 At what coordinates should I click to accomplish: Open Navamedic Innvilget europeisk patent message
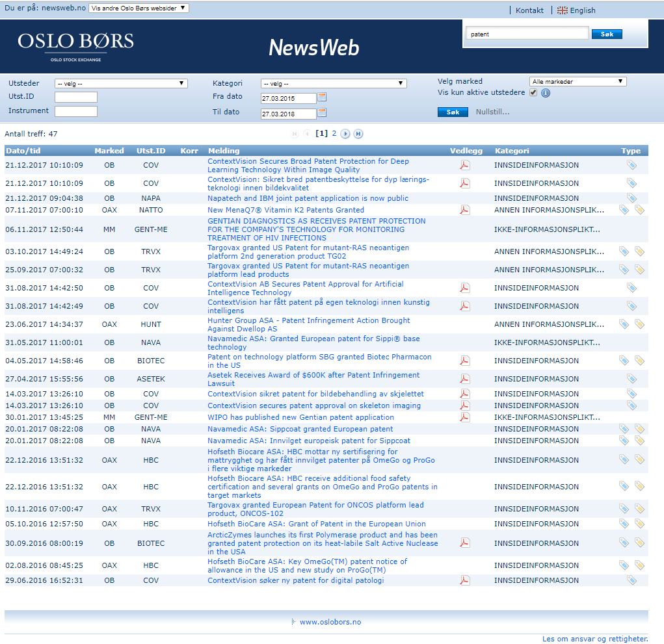coord(309,441)
